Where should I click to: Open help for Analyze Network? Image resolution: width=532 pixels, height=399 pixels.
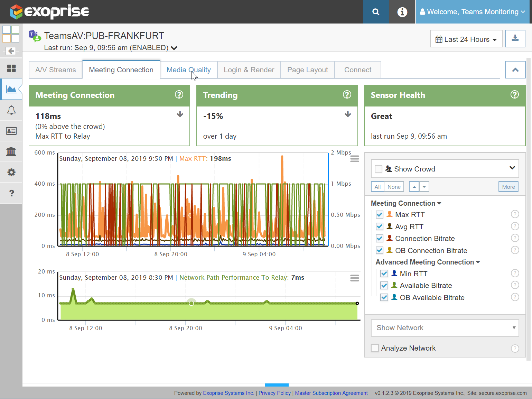(x=515, y=349)
